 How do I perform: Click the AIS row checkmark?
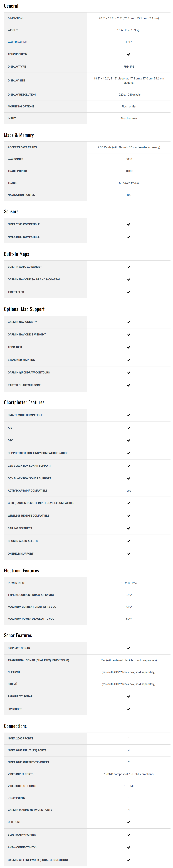point(129,428)
